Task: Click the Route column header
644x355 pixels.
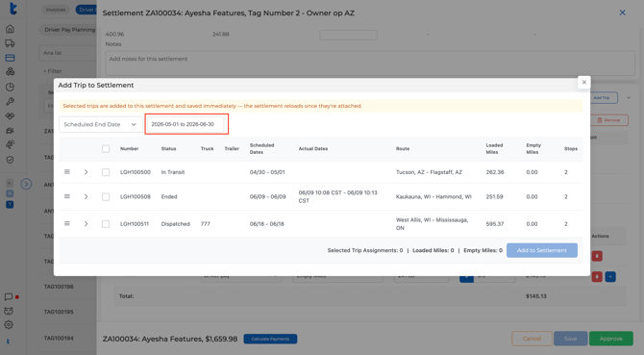Action: pos(403,149)
